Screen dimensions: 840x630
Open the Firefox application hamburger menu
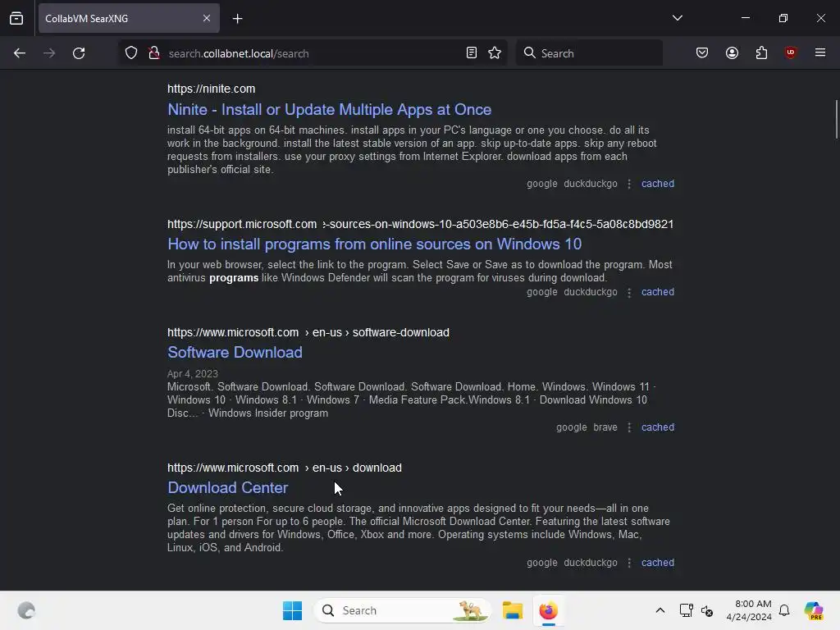(820, 53)
